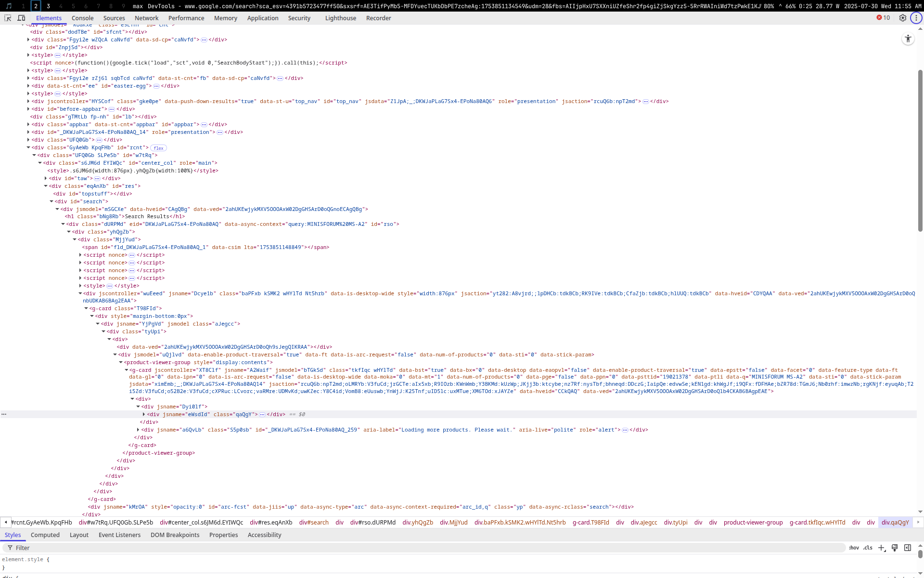Open DevTools settings gear

point(903,18)
